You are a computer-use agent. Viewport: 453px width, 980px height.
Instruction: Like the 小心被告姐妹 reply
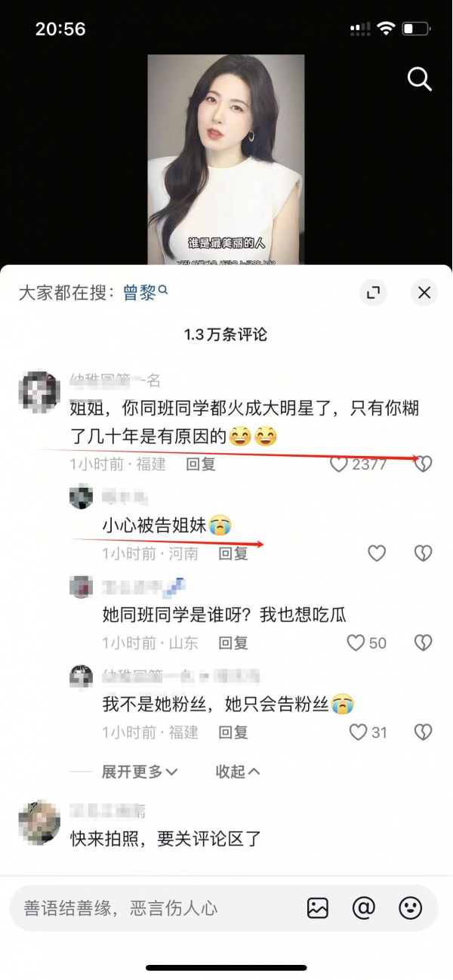point(377,553)
